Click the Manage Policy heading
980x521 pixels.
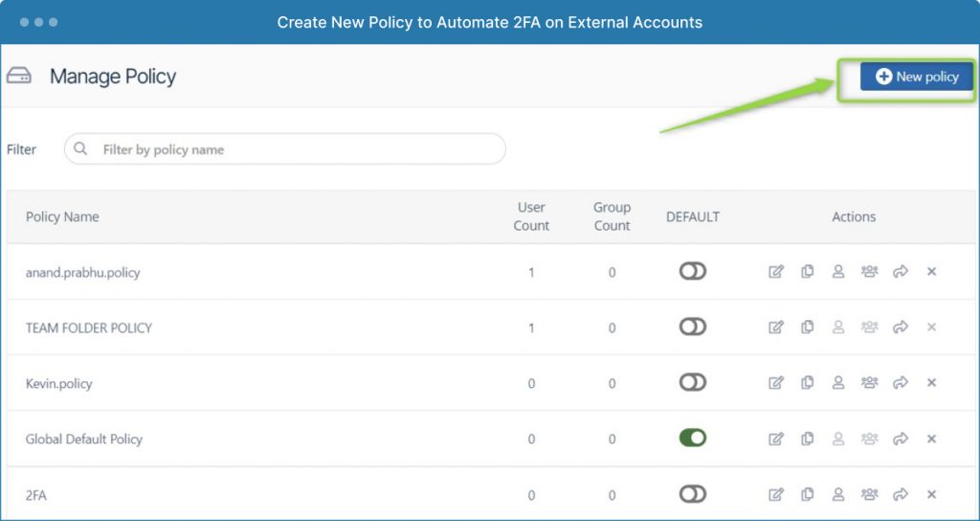(113, 77)
